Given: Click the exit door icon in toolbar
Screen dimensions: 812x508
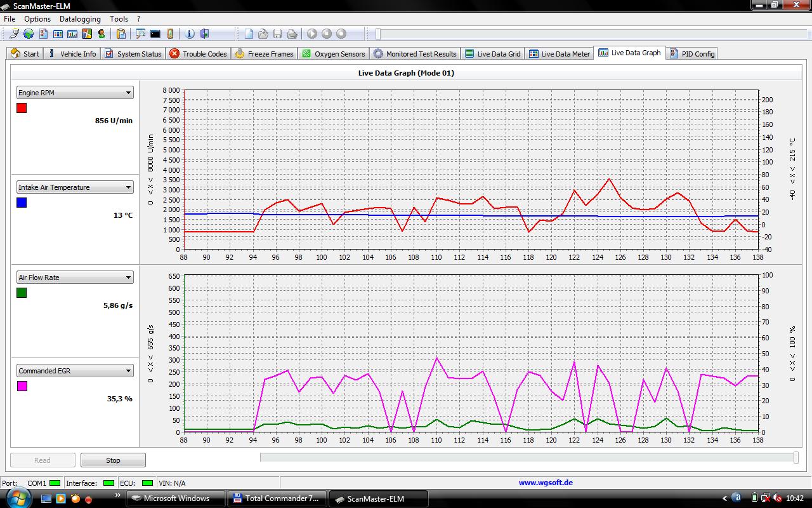Looking at the screenshot, I should [x=204, y=34].
